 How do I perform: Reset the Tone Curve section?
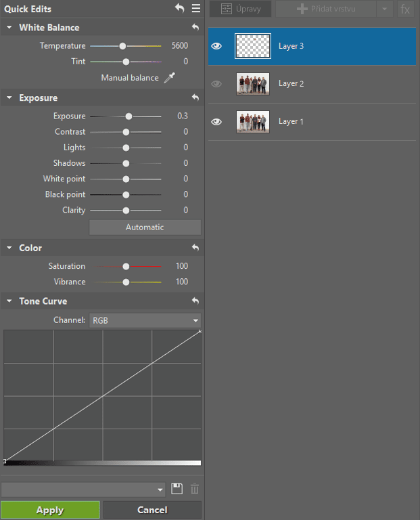195,301
